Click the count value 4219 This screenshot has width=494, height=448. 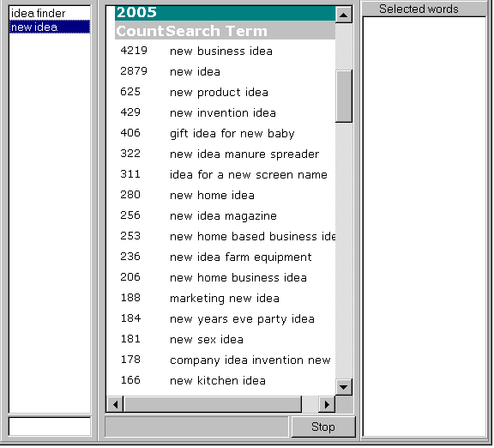tap(134, 51)
